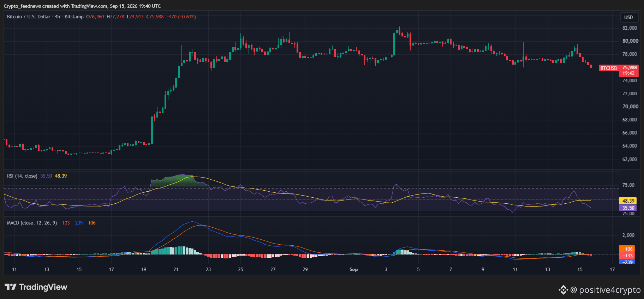The width and height of the screenshot is (644, 299).
Task: Open the USD currency selector
Action: 628,17
